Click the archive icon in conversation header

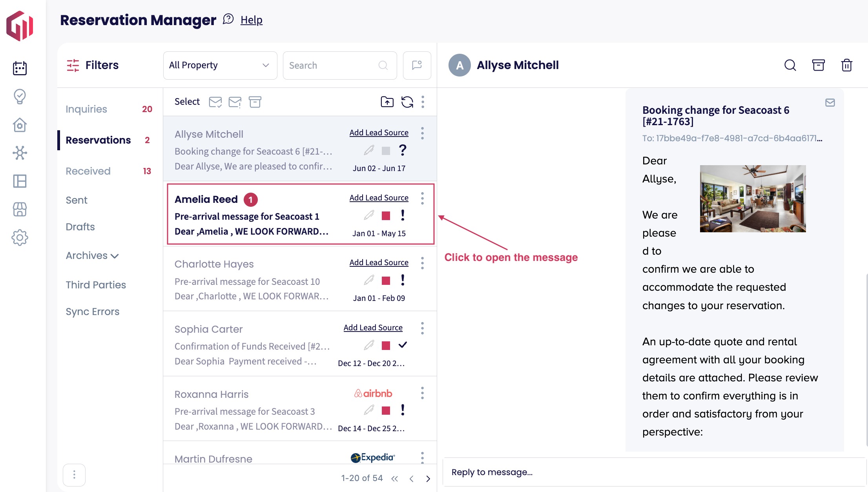pos(818,65)
